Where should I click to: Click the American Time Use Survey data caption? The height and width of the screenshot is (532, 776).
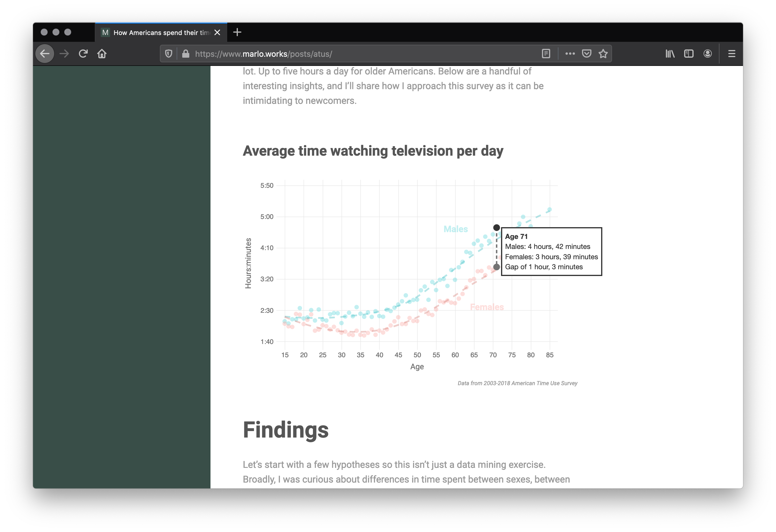point(517,383)
